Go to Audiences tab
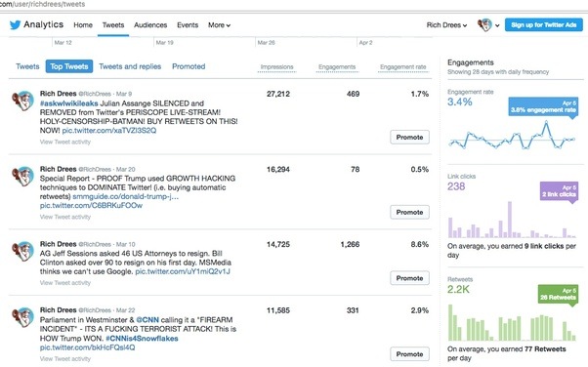This screenshot has height=367, width=588. click(150, 25)
